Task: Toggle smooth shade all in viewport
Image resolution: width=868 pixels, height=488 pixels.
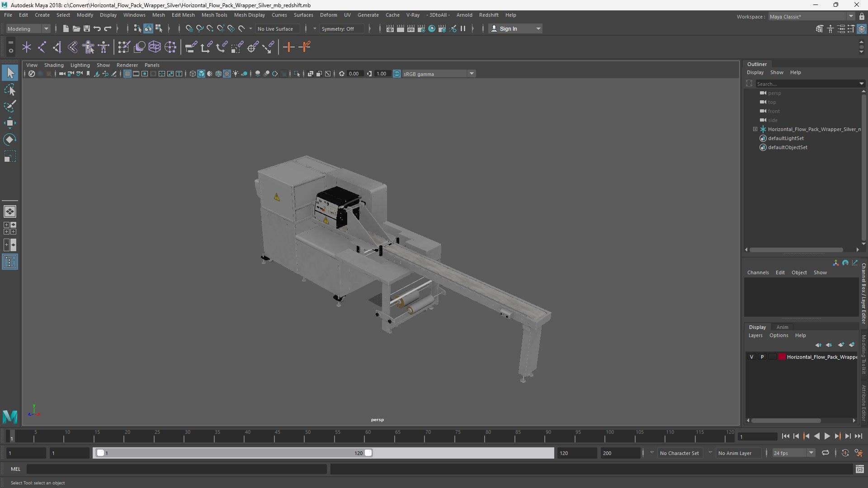Action: click(201, 74)
